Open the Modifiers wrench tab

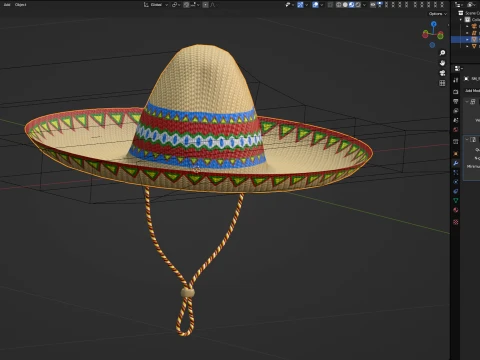(x=456, y=163)
